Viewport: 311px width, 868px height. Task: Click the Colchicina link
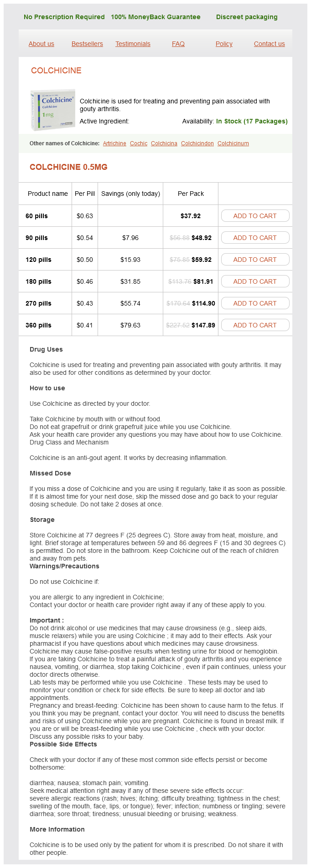[x=164, y=143]
